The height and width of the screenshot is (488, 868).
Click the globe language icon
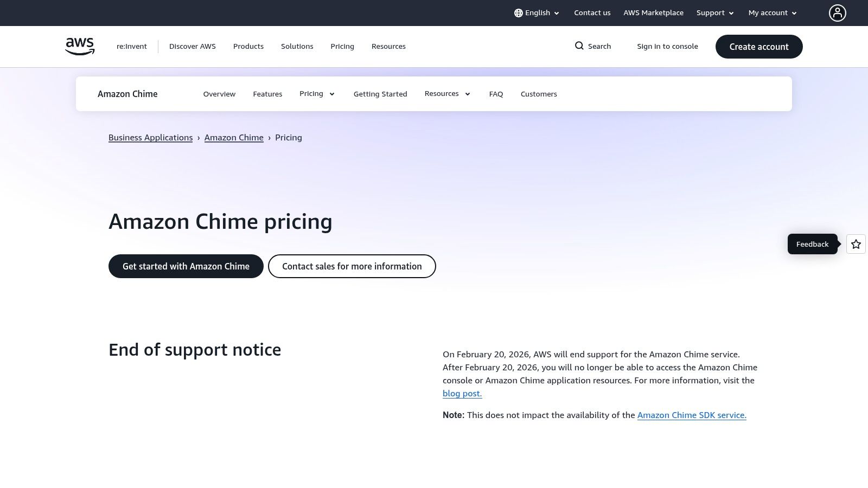[519, 12]
